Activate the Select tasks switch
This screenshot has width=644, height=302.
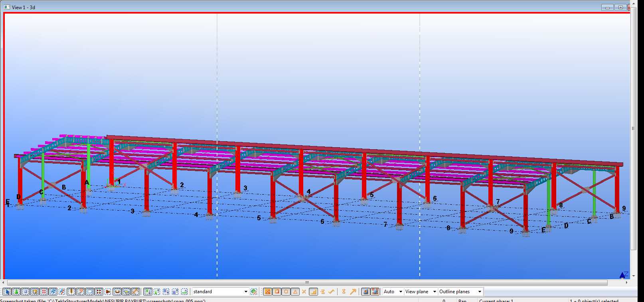184,292
